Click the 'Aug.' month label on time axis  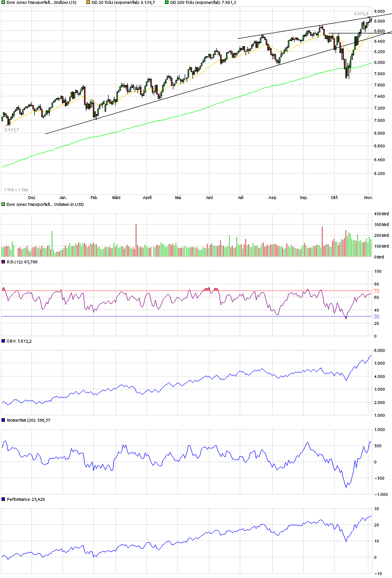[272, 198]
